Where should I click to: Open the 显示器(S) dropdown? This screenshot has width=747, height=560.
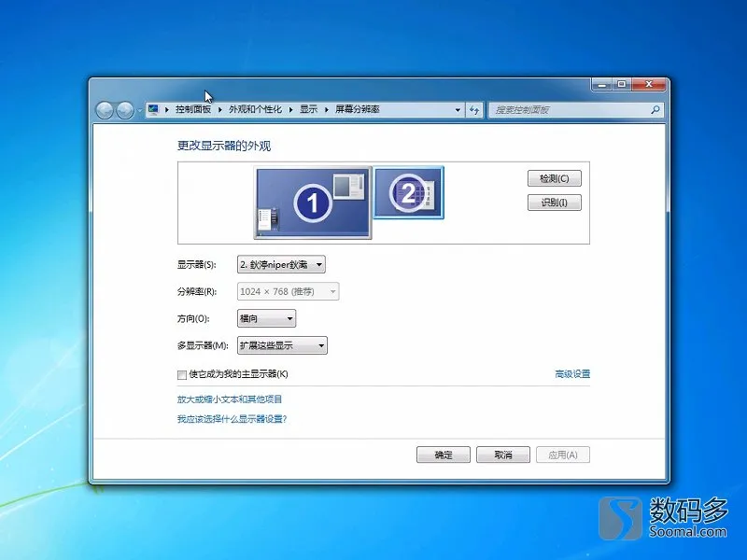pyautogui.click(x=281, y=264)
